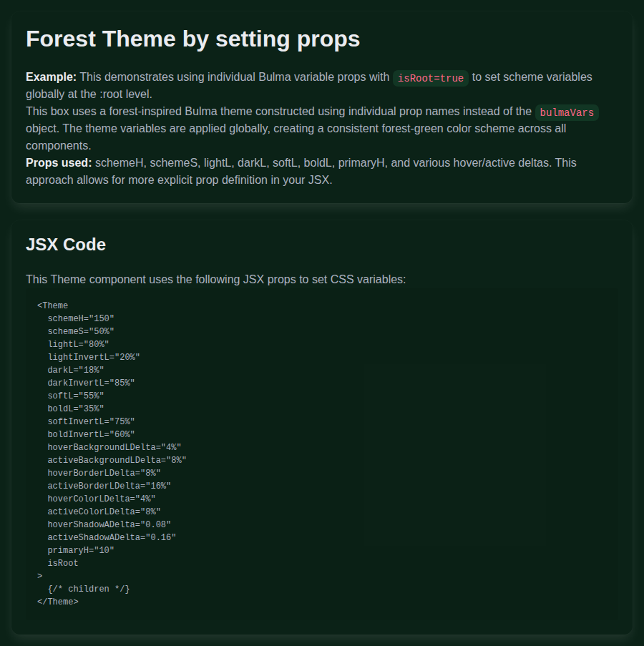Screen dimensions: 644x646
Task: Click the darkL="18%" code line
Action: point(76,370)
